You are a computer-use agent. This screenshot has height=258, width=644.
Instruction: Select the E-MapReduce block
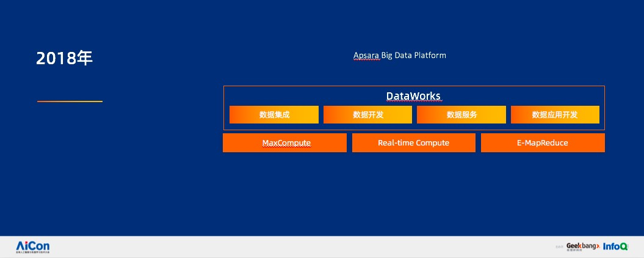(x=543, y=143)
